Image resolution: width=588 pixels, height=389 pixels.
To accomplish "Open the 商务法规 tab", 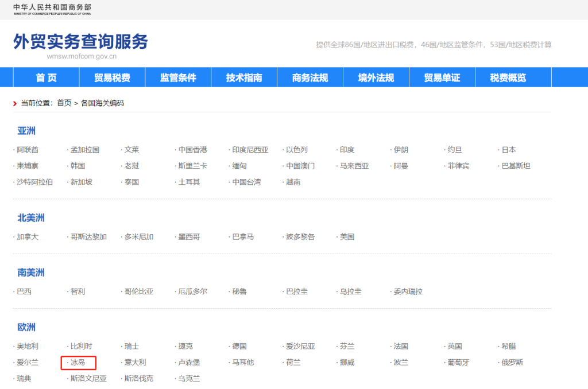I will click(x=310, y=77).
